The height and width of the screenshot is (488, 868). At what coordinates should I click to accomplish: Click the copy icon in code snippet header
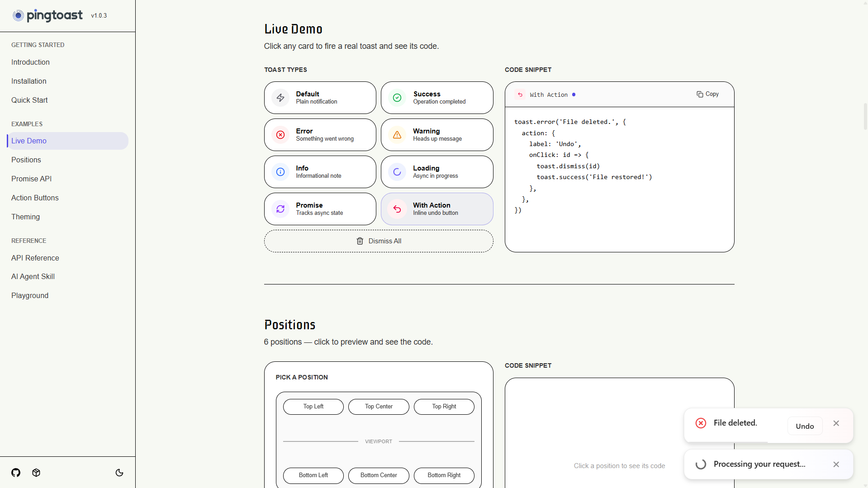pyautogui.click(x=700, y=94)
